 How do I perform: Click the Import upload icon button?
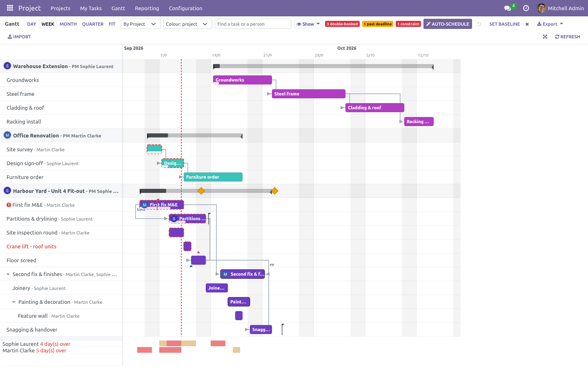pyautogui.click(x=19, y=37)
